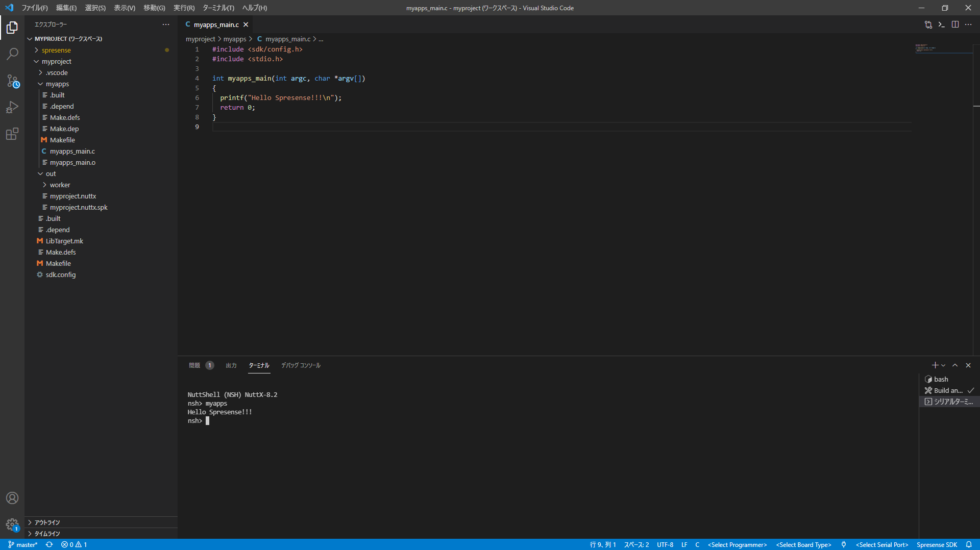Open the Extensions view
This screenshot has height=550, width=980.
coord(12,134)
